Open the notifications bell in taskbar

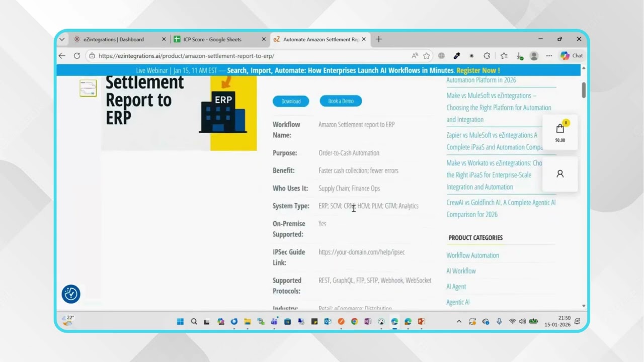pyautogui.click(x=577, y=322)
